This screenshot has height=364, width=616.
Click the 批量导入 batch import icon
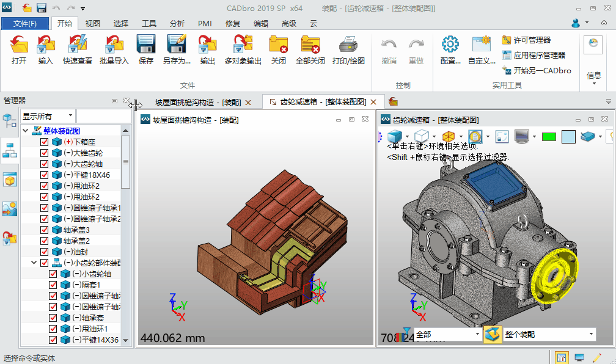coord(114,45)
